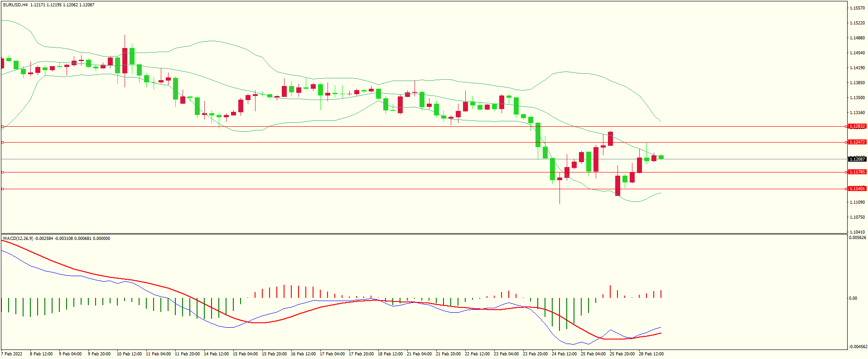
Task: Click the 1.13160 price axis label
Action: point(858,113)
